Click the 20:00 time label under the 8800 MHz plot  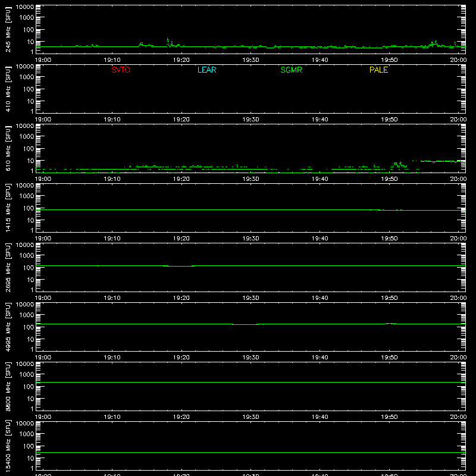tap(458, 417)
